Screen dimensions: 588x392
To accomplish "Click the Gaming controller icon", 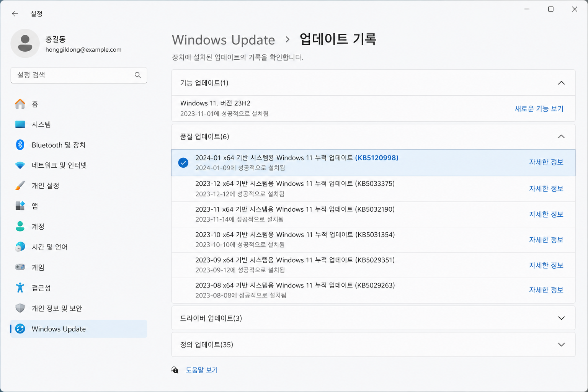I will [20, 267].
